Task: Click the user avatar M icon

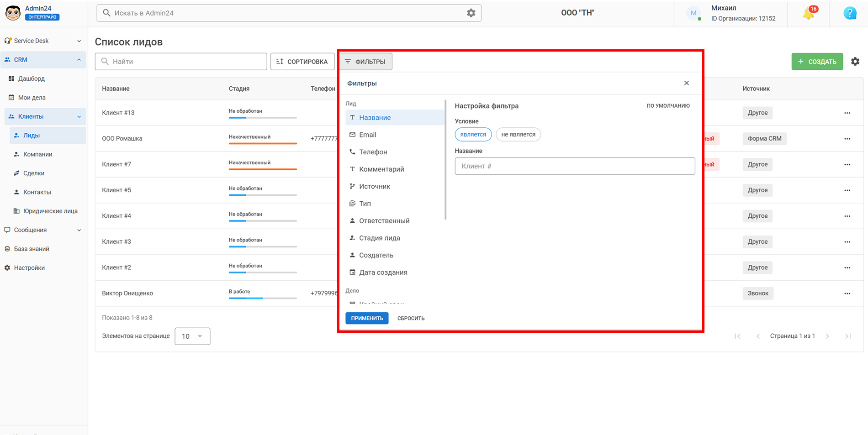Action: (693, 13)
